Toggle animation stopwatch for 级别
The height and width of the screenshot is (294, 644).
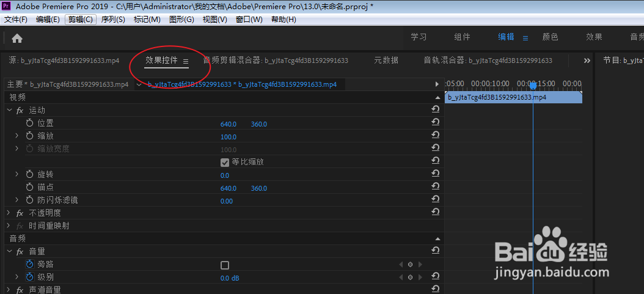point(29,277)
